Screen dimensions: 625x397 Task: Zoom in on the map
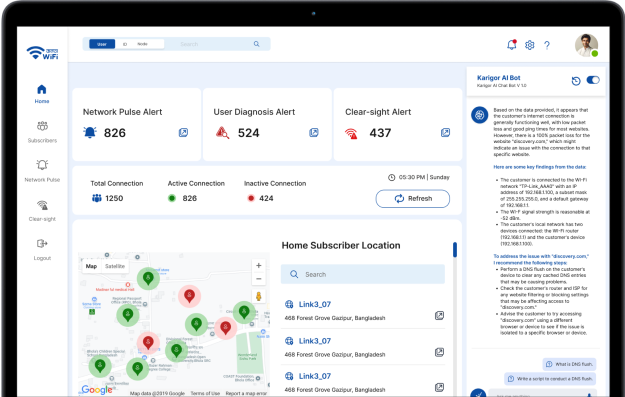click(259, 265)
